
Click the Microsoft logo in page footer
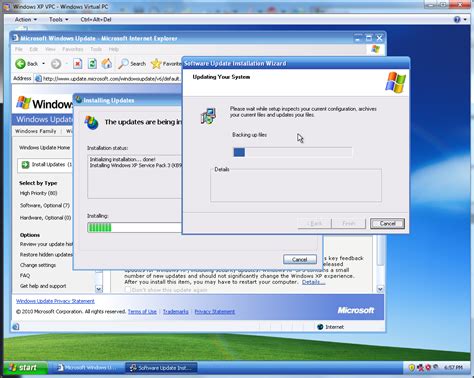356,310
